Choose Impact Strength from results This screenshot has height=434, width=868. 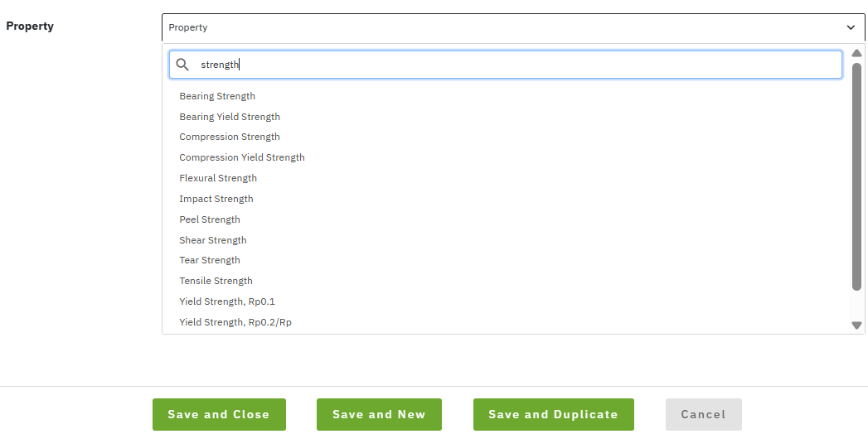point(216,199)
